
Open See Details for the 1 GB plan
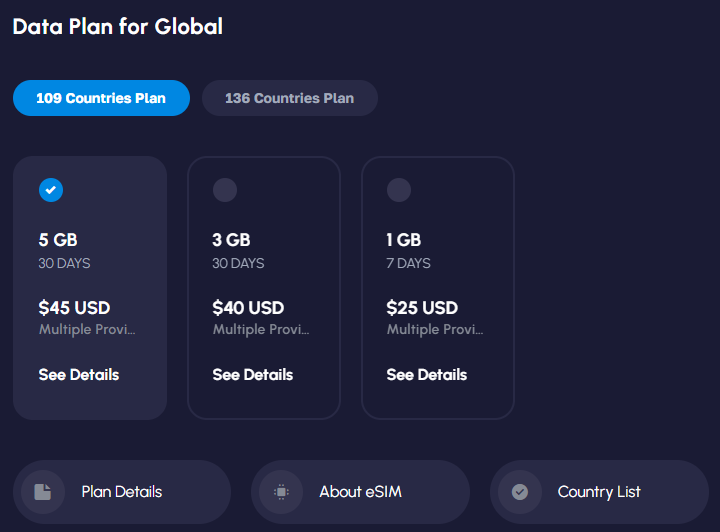pos(427,375)
